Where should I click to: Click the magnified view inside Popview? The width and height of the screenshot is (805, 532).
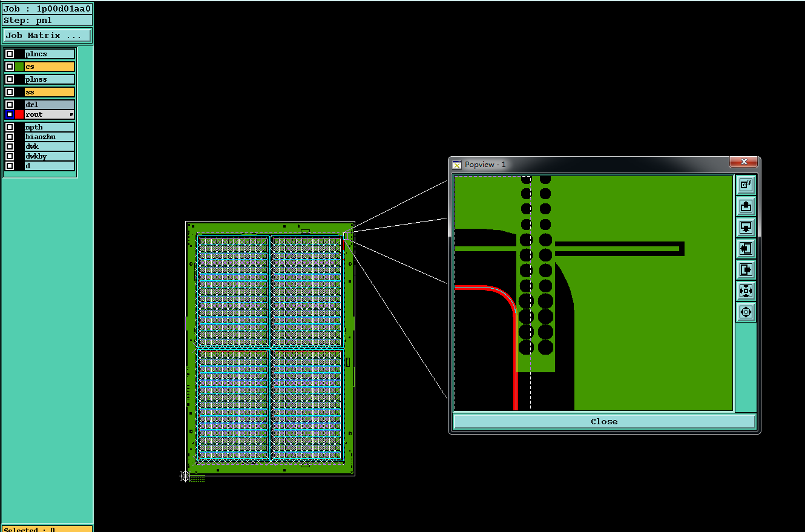pyautogui.click(x=593, y=293)
